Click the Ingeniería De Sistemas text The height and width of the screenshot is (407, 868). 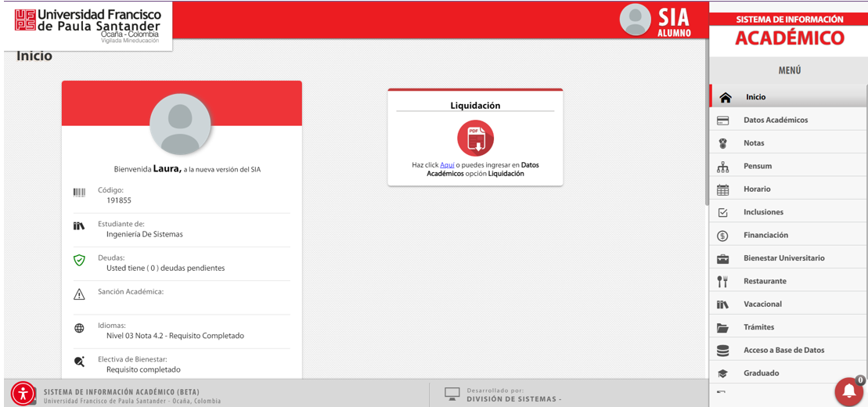click(x=145, y=234)
